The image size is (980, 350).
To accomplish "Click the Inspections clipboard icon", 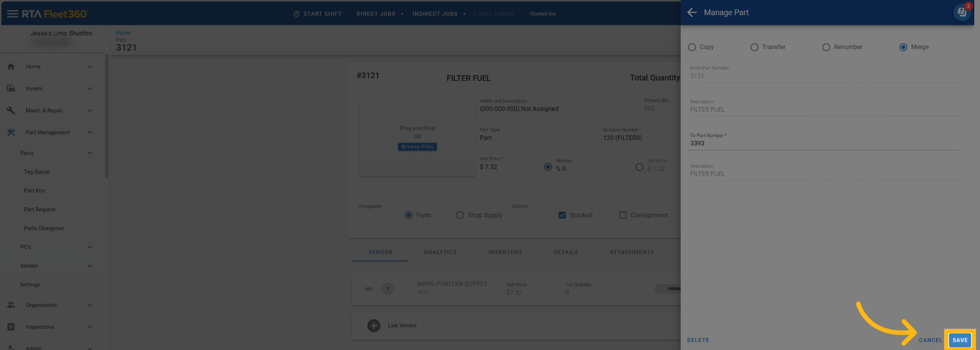I will coord(11,327).
